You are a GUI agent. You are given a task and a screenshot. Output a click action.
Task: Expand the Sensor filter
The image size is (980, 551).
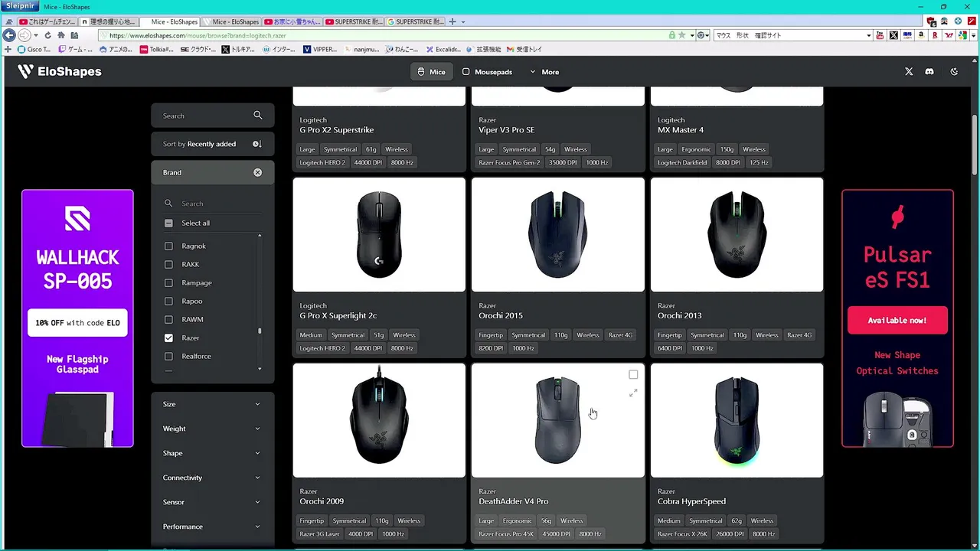[213, 502]
